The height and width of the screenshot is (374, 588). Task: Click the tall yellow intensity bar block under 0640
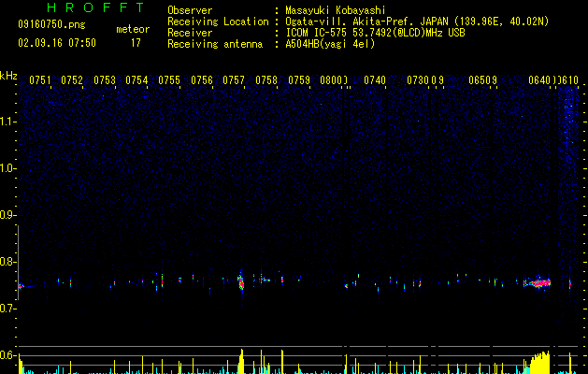pyautogui.click(x=540, y=363)
